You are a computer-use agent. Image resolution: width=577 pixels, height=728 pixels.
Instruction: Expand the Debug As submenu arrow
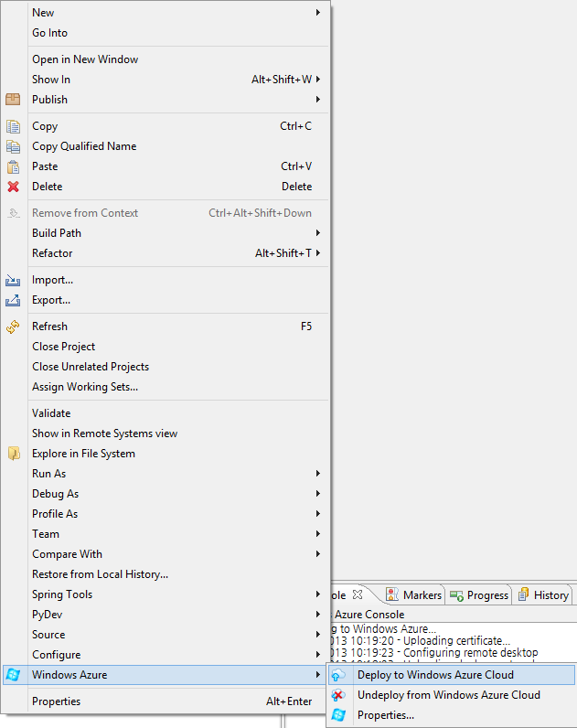click(x=318, y=494)
